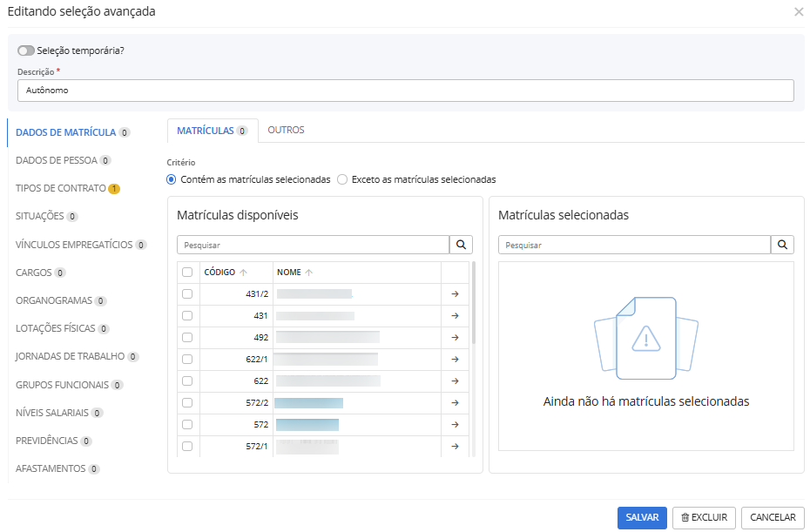Screen dimensions: 810x532
Task: Click the arrow icon for row 622/1
Action: pyautogui.click(x=456, y=359)
